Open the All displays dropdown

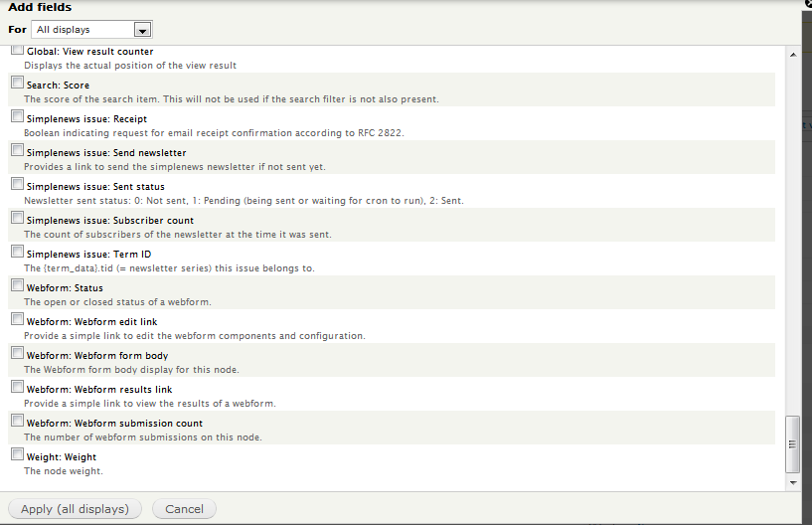pos(91,30)
